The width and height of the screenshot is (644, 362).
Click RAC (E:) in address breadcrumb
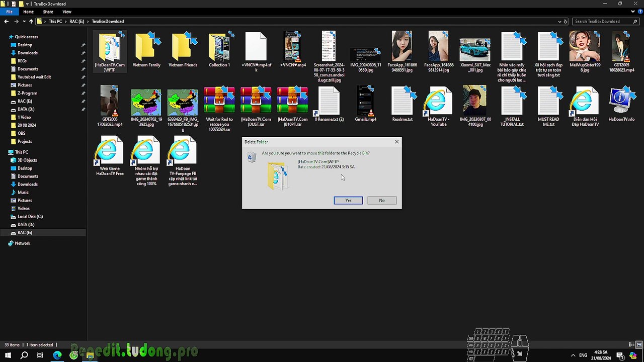[x=77, y=22]
